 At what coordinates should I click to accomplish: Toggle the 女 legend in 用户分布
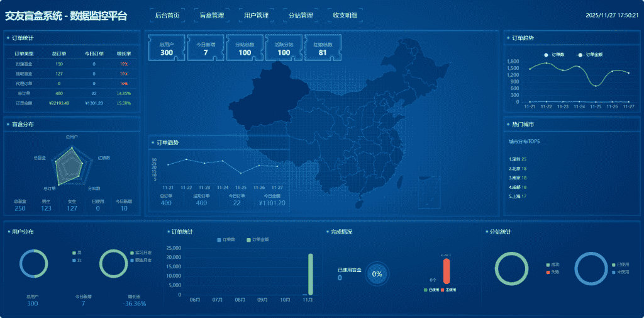77,261
